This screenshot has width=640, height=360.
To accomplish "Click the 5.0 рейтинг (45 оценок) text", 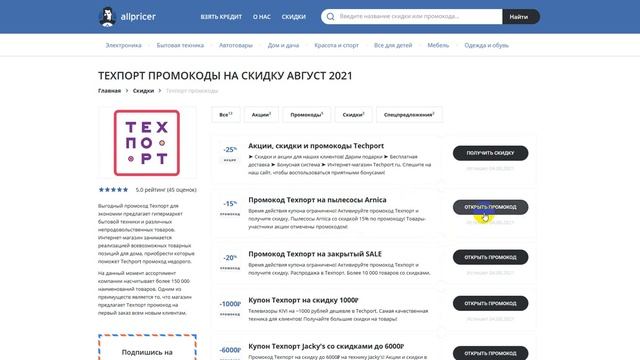I will (166, 190).
